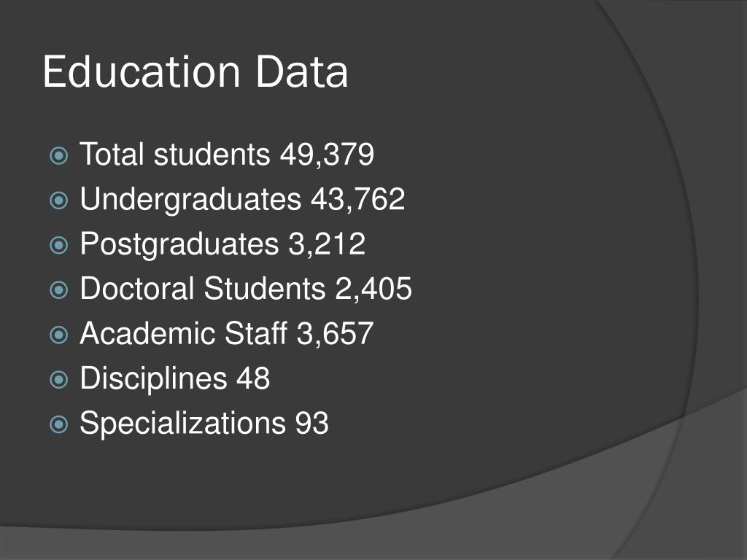This screenshot has width=747, height=560.
Task: Click the Doctoral Students 2,405 line
Action: click(246, 289)
